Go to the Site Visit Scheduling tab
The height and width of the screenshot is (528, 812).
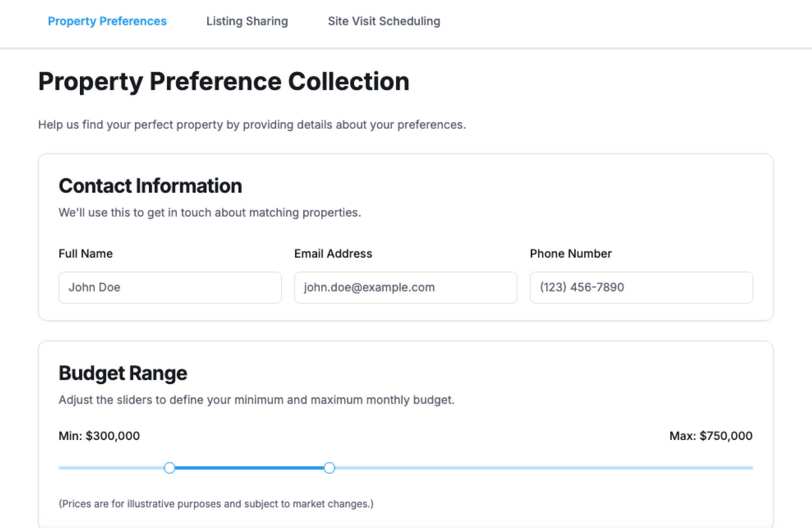[384, 21]
